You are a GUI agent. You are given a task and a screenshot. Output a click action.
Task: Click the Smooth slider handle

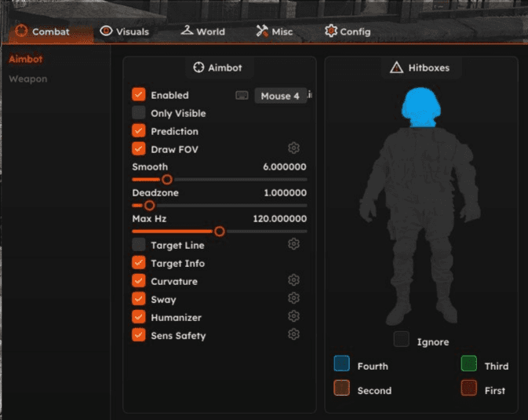(x=166, y=180)
